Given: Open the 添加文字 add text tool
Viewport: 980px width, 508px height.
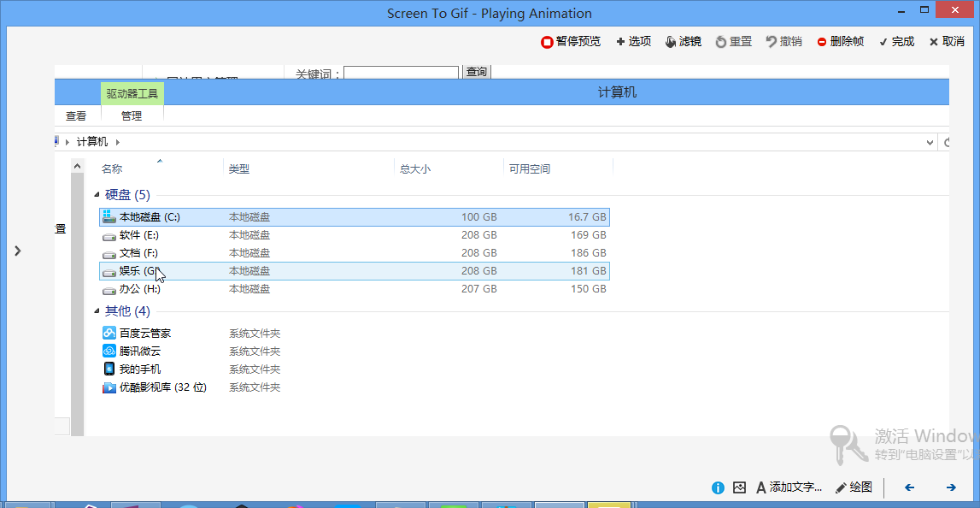Looking at the screenshot, I should (789, 487).
